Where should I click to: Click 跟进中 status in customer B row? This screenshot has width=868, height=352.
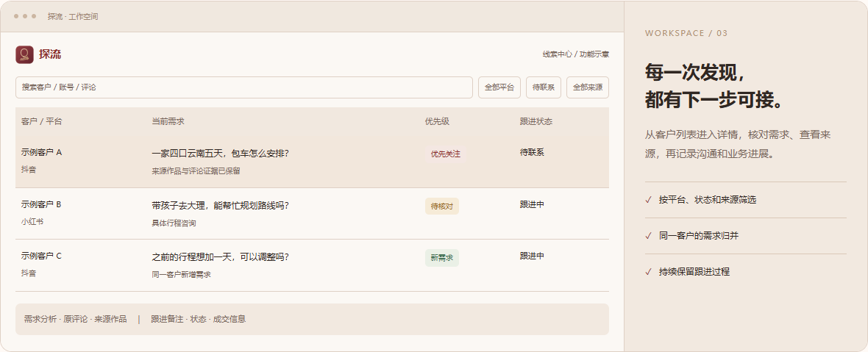coord(532,204)
